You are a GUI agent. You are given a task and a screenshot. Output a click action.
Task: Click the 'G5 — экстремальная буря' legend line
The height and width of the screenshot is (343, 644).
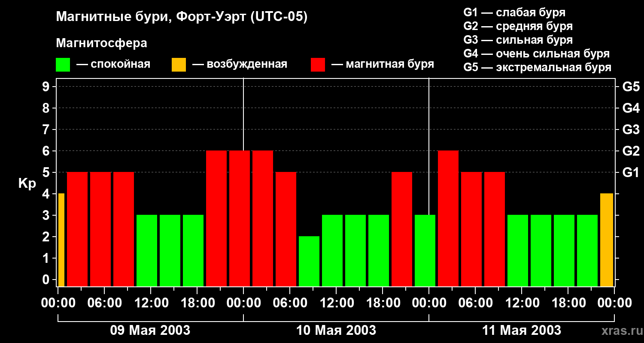[538, 67]
